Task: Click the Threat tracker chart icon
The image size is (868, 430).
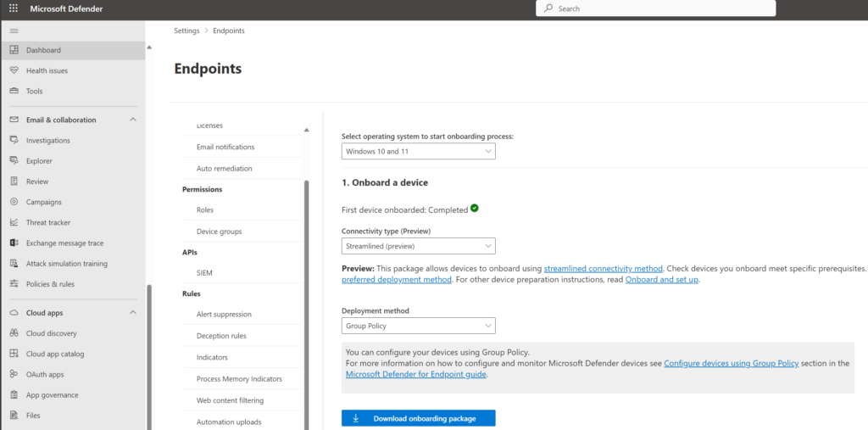Action: coord(14,222)
